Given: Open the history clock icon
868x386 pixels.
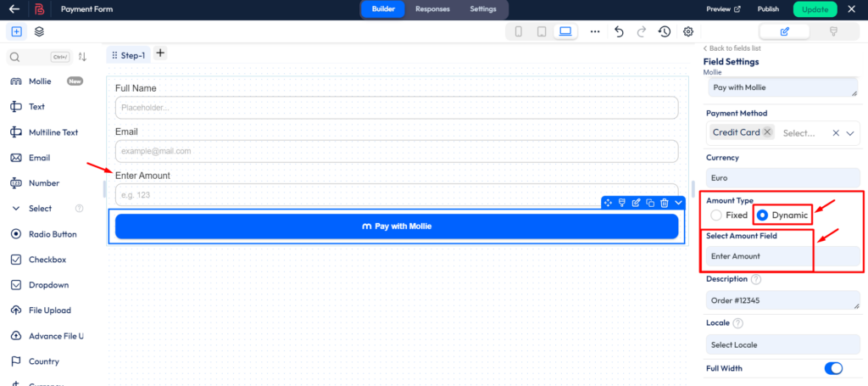Looking at the screenshot, I should pos(665,31).
